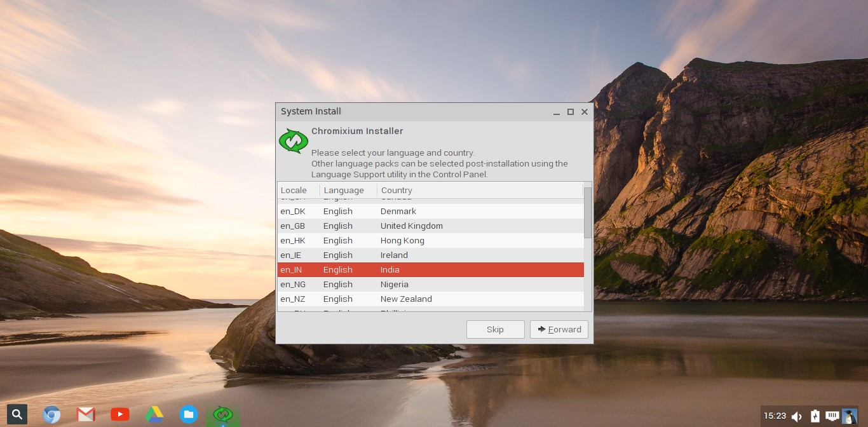Launch the Chromium browser from the taskbar
Screen dimensions: 868x427
pos(51,415)
